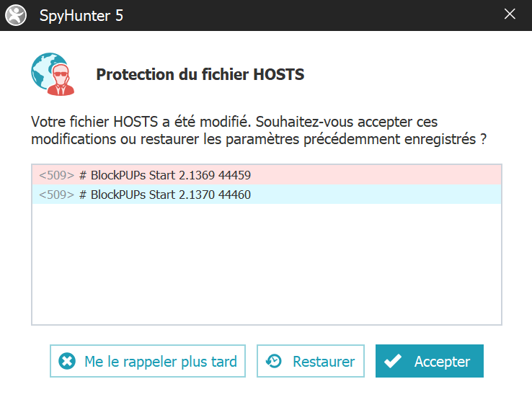Click the SpyHunter logo in title bar

coord(14,15)
